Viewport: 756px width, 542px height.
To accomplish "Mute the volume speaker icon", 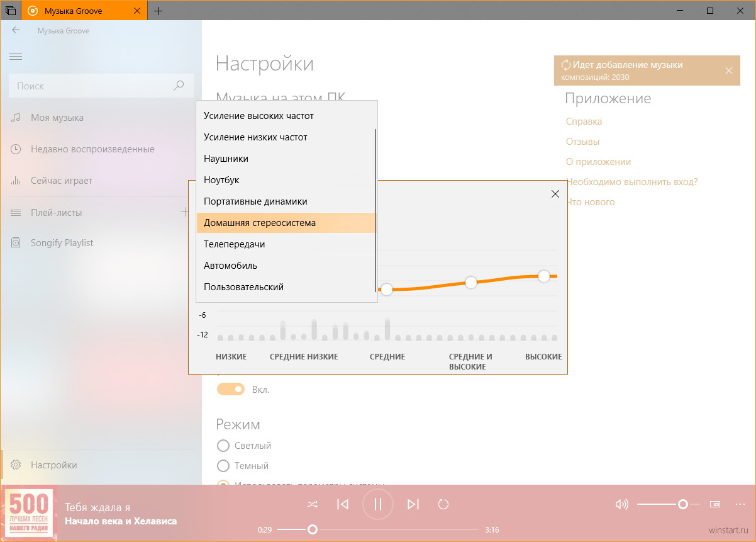I will coord(621,504).
